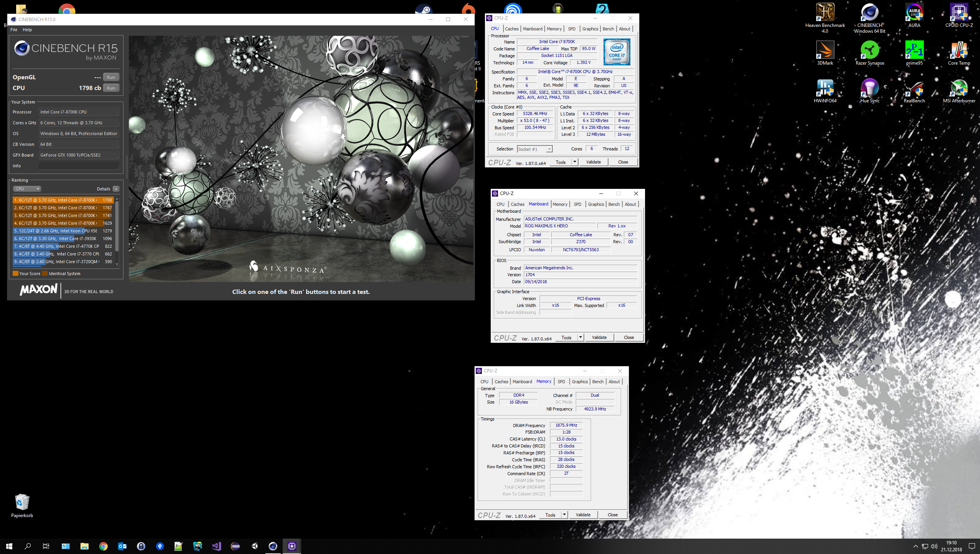Open Eclipse from the taskbar

click(x=235, y=546)
